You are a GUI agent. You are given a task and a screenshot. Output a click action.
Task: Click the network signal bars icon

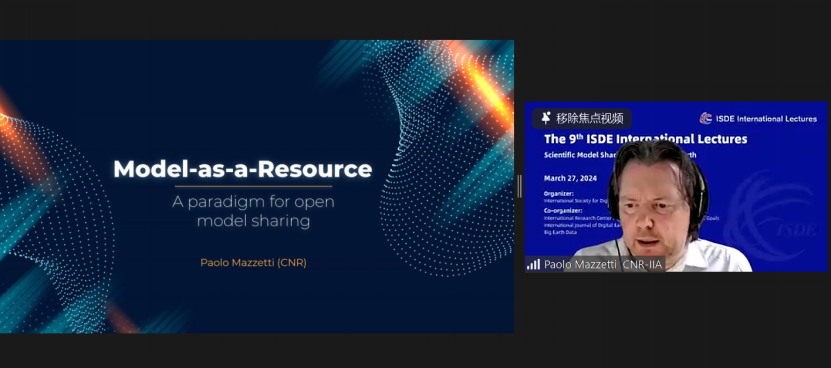click(x=533, y=264)
